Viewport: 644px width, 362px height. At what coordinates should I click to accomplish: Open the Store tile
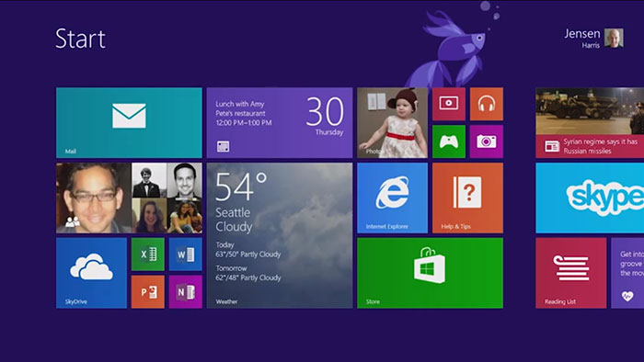[x=430, y=273]
